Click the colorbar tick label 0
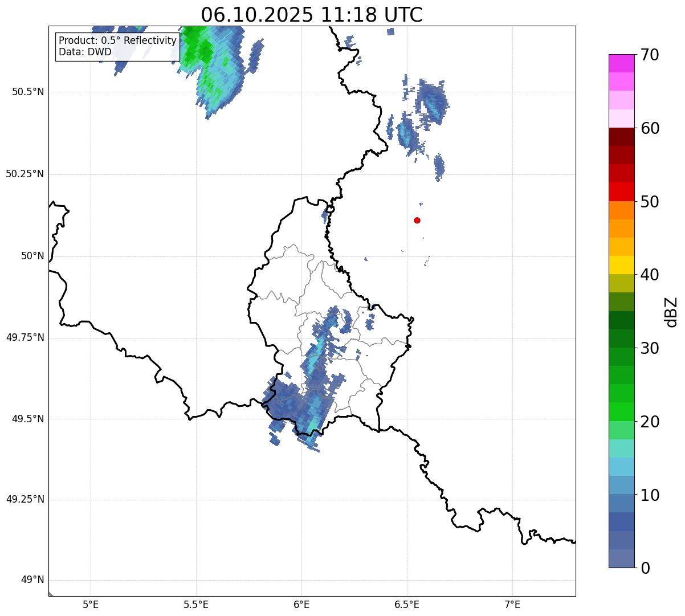685x616 pixels. point(645,568)
